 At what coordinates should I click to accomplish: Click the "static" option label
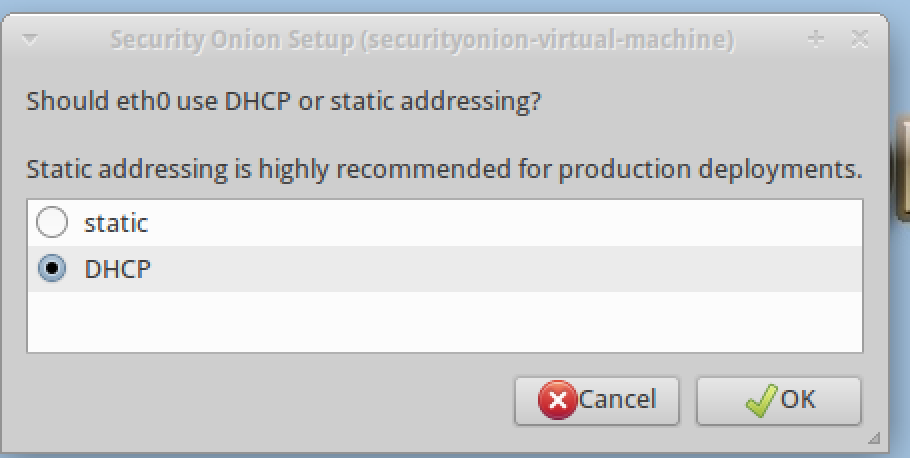click(x=116, y=223)
